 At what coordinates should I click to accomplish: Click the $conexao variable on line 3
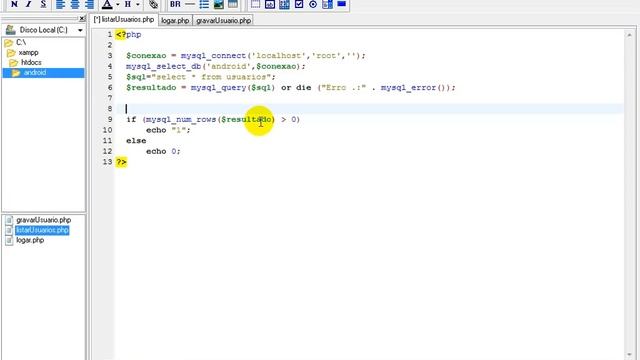pos(146,56)
